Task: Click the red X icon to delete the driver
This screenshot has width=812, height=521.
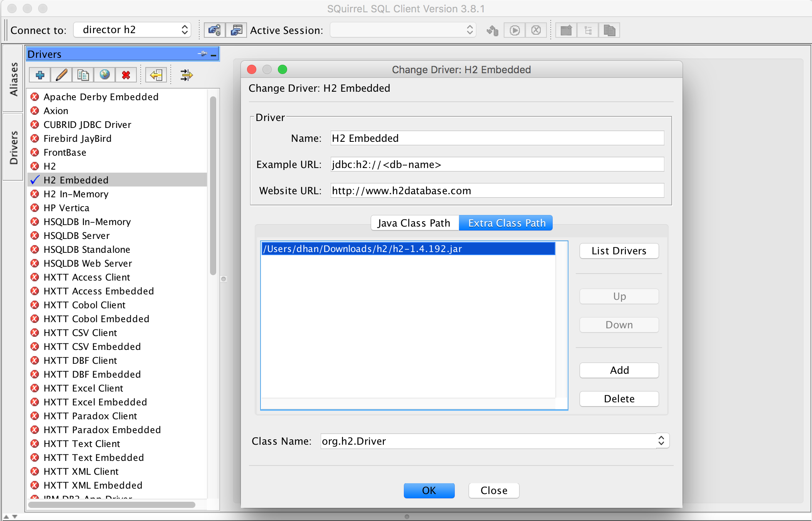Action: tap(126, 75)
